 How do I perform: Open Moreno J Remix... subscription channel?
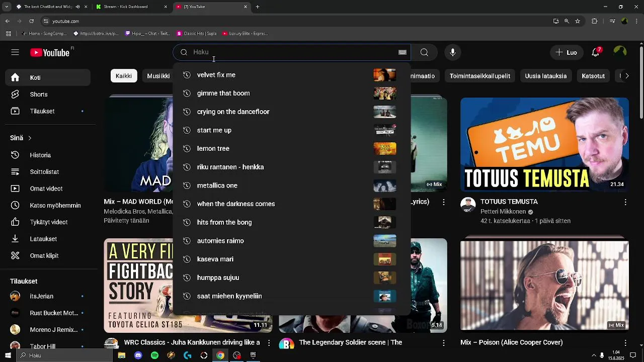point(48,330)
